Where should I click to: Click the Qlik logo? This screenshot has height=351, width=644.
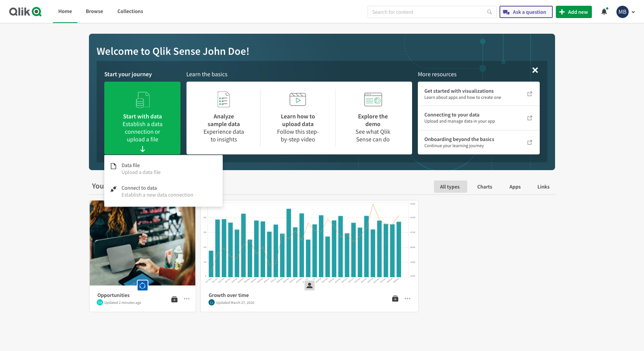click(25, 11)
